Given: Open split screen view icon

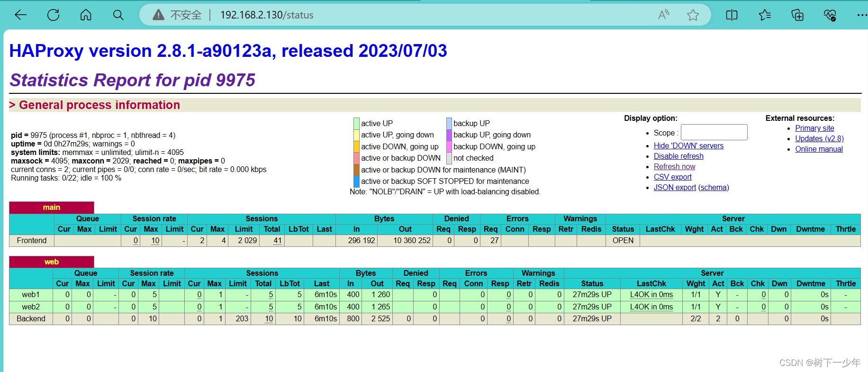Looking at the screenshot, I should click(732, 15).
